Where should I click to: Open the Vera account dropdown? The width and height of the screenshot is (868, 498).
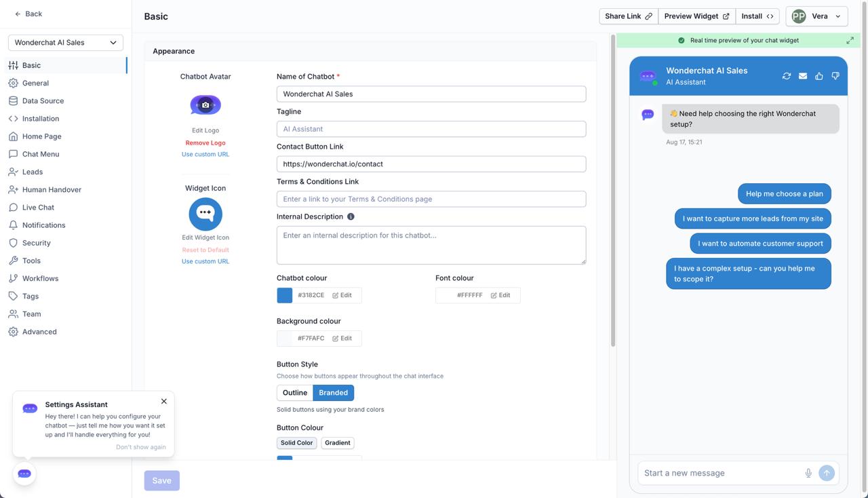pyautogui.click(x=816, y=16)
